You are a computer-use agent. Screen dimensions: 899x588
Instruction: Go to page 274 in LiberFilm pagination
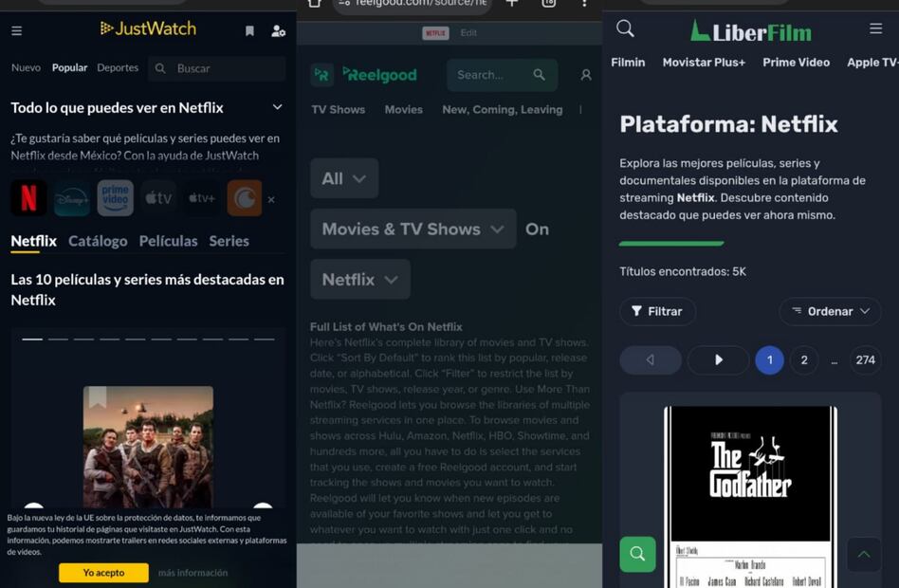pos(865,360)
